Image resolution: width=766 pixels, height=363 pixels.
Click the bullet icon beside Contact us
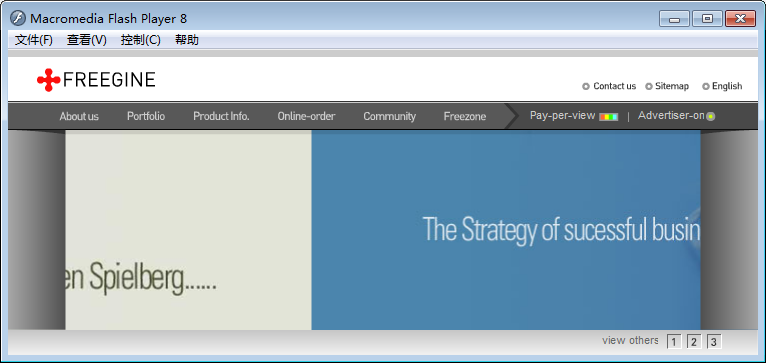pyautogui.click(x=586, y=87)
